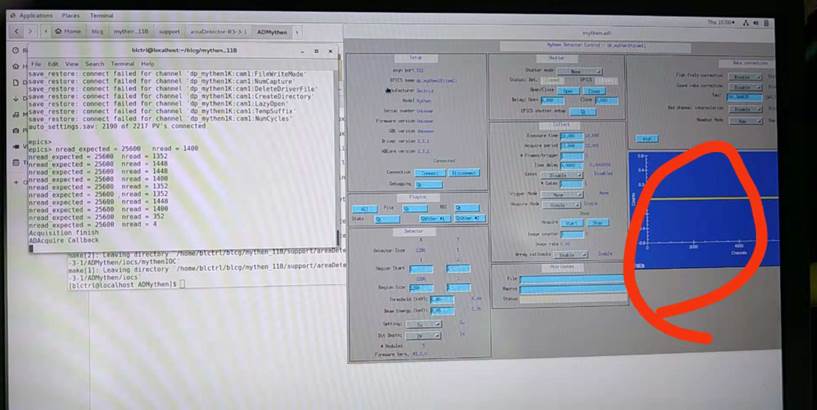Open the Shutter mode dropdown
The image size is (817, 410).
click(x=579, y=71)
